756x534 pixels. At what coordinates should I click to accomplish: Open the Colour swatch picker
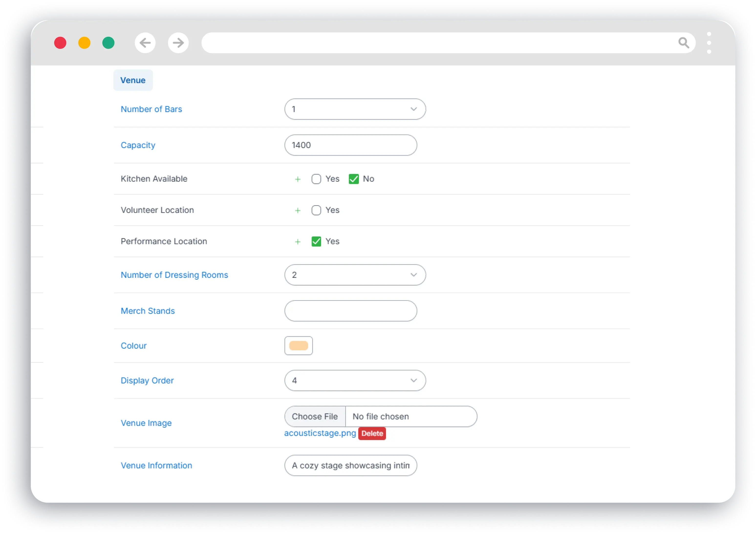[x=298, y=346]
